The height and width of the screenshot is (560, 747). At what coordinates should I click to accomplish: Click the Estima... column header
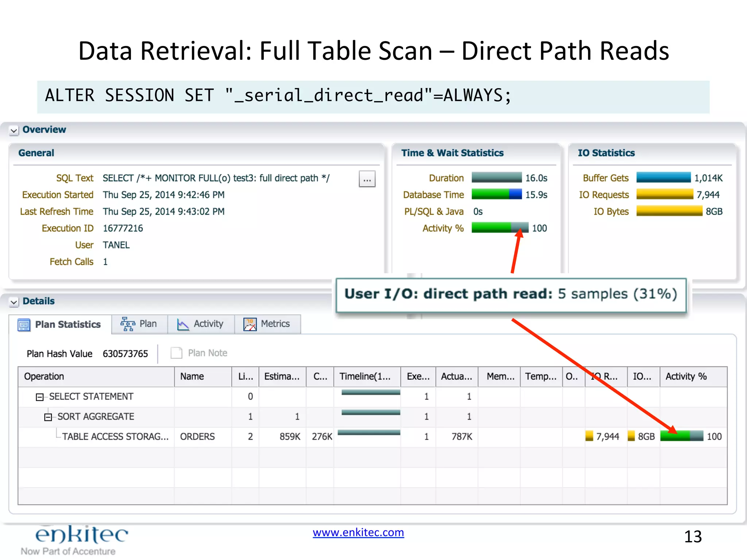coord(282,377)
